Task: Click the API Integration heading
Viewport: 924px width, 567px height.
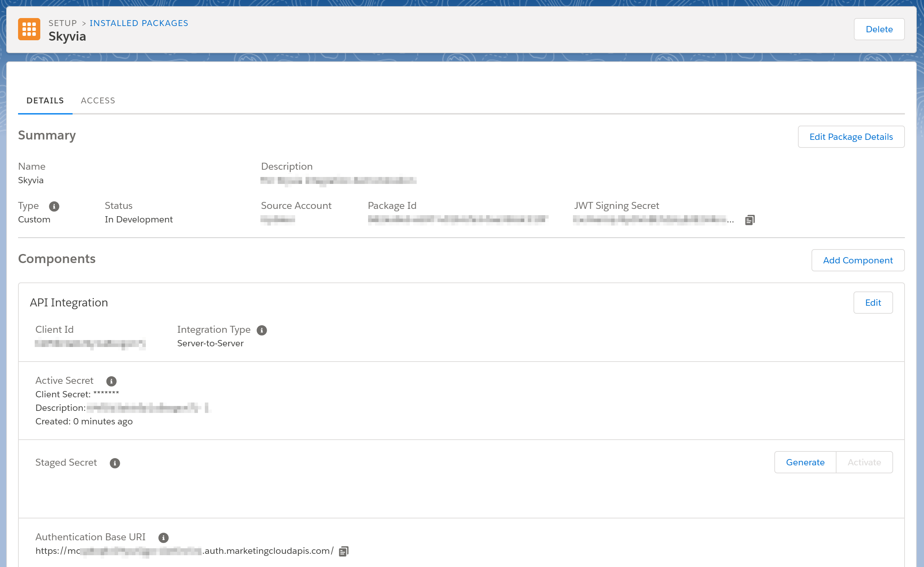Action: [x=69, y=303]
